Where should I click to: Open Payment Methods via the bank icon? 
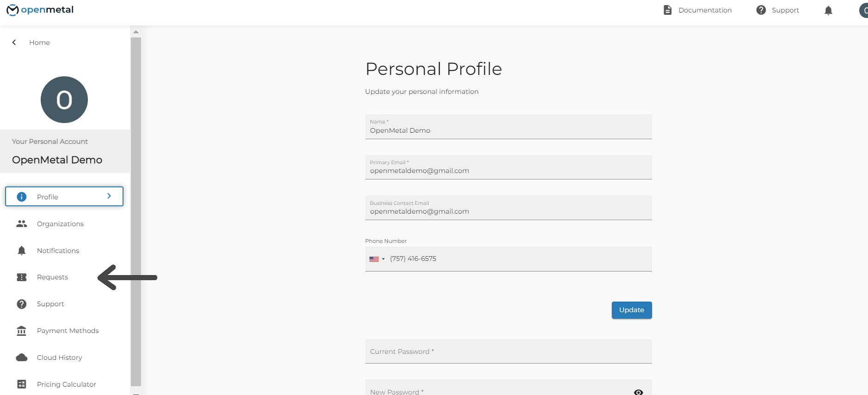click(x=21, y=330)
